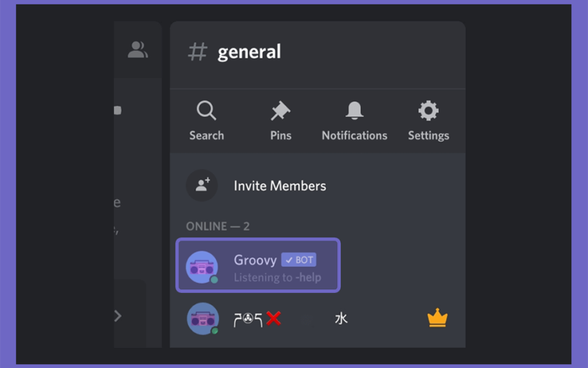Select the Settings label
The width and height of the screenshot is (588, 368).
point(429,135)
